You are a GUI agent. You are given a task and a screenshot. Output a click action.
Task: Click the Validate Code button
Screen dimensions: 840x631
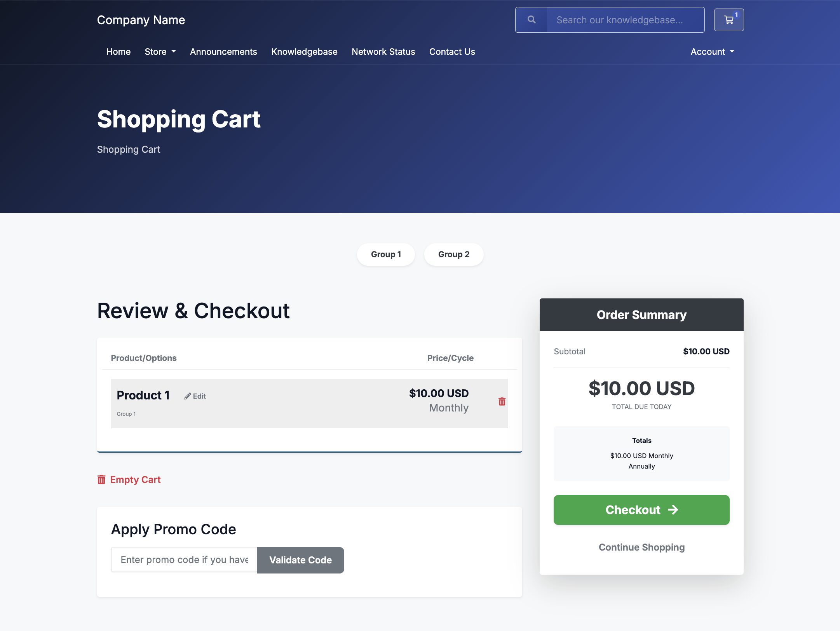(300, 560)
